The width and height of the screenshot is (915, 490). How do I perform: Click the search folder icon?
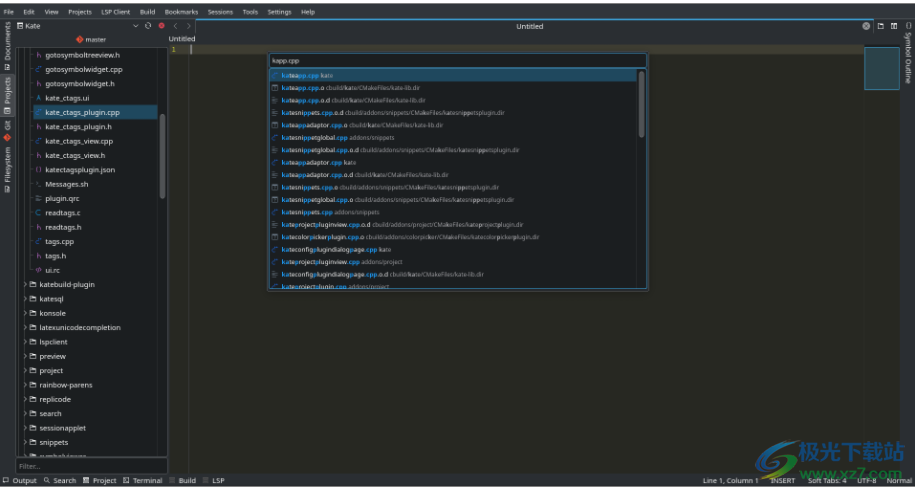pyautogui.click(x=33, y=414)
